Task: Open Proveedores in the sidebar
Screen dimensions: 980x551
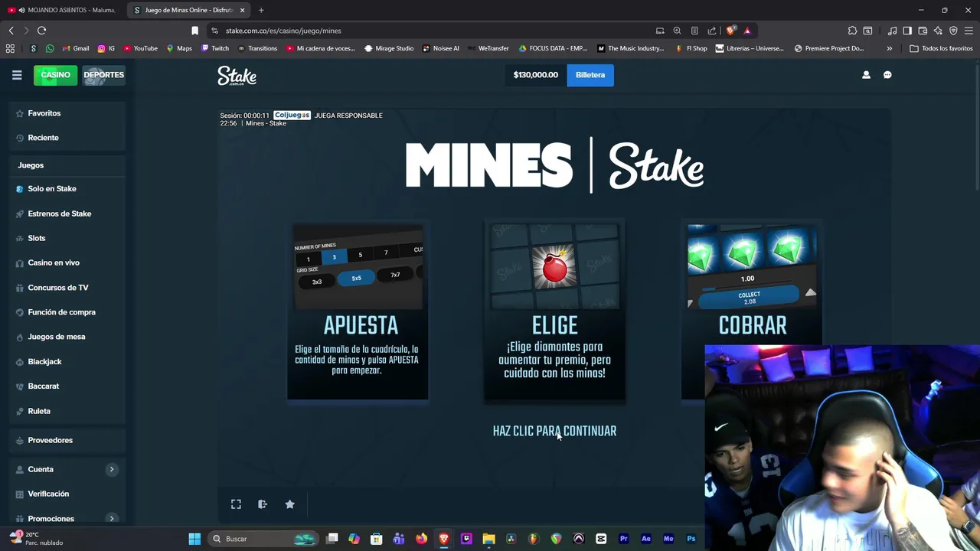Action: 50,440
